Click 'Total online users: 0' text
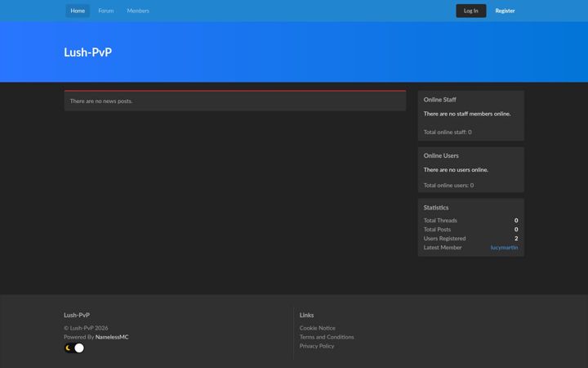Image resolution: width=588 pixels, height=368 pixels. coord(448,186)
